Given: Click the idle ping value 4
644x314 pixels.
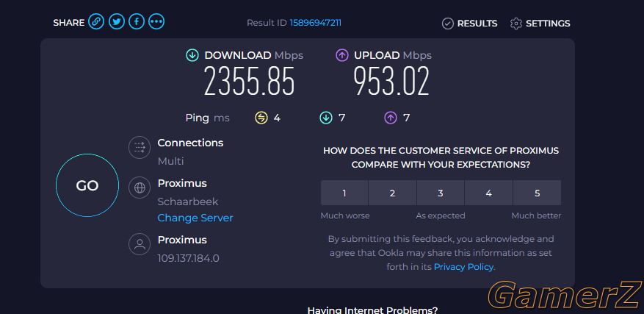Looking at the screenshot, I should (277, 118).
